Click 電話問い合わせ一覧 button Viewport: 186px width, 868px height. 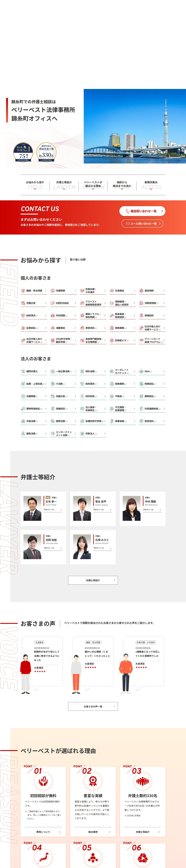tap(142, 211)
